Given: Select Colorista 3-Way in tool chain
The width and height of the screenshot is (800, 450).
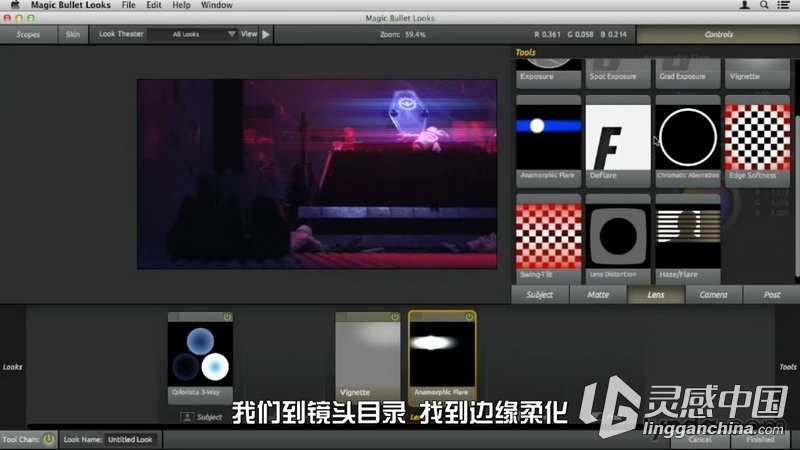Looking at the screenshot, I should tap(200, 358).
